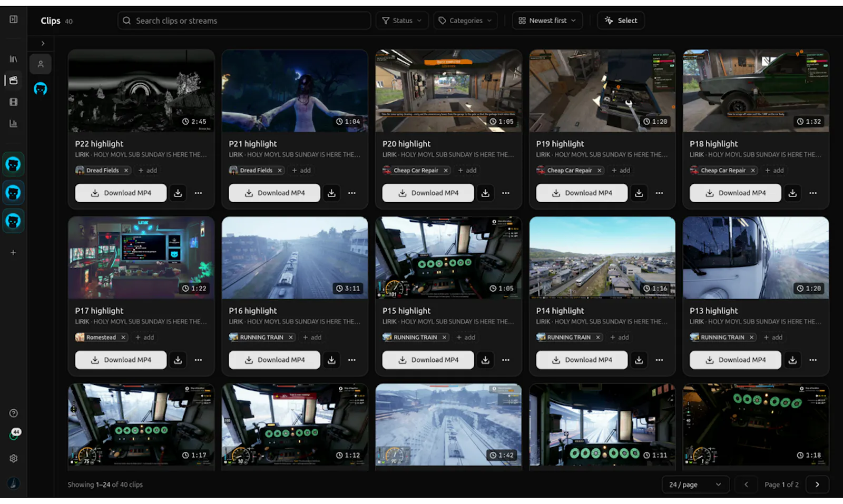Open the 24 / page dropdown

695,485
